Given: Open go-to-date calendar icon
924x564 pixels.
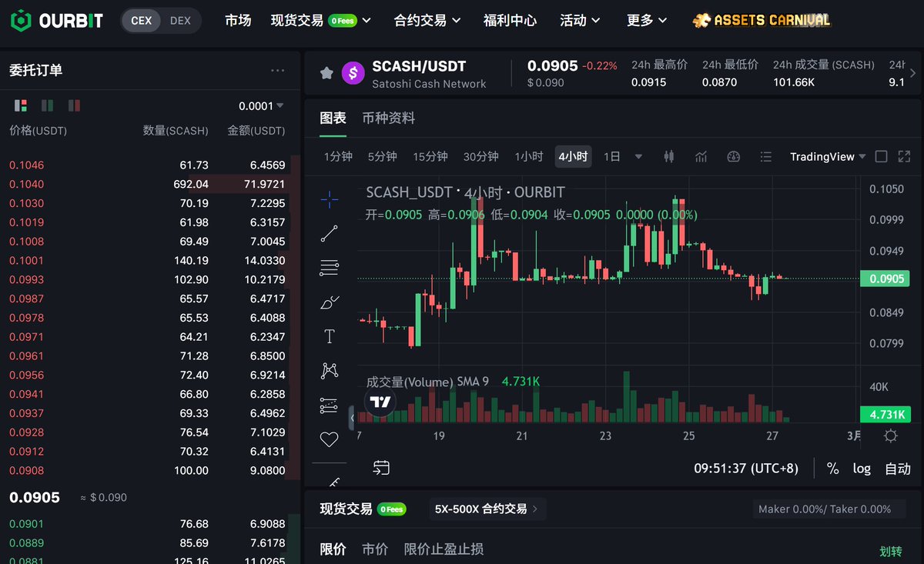Looking at the screenshot, I should [x=381, y=467].
